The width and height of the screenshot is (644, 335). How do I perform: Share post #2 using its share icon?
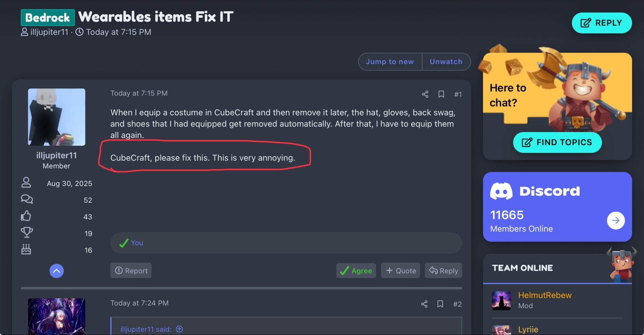424,304
